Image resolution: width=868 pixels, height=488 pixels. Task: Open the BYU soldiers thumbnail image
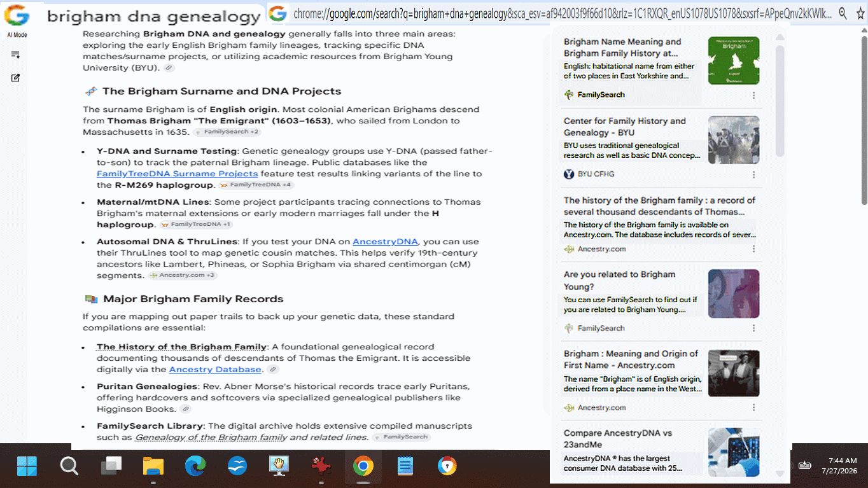pos(734,140)
